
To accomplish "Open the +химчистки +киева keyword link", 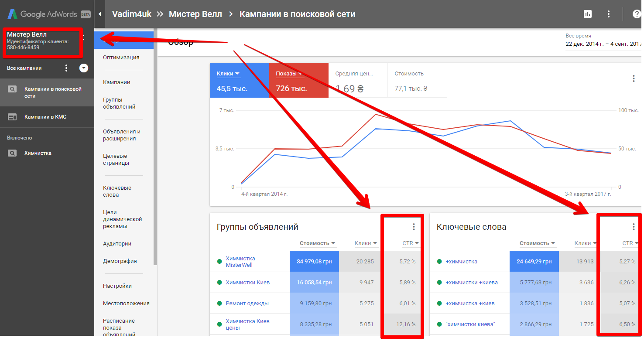I will coord(472,283).
